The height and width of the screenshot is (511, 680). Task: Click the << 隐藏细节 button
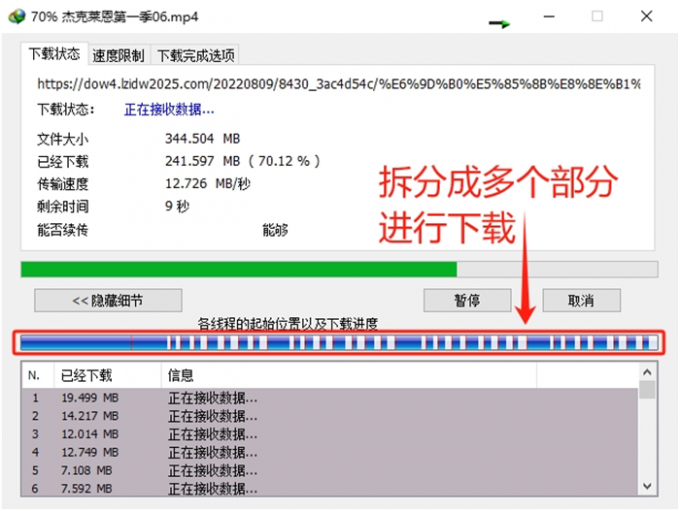tap(108, 300)
